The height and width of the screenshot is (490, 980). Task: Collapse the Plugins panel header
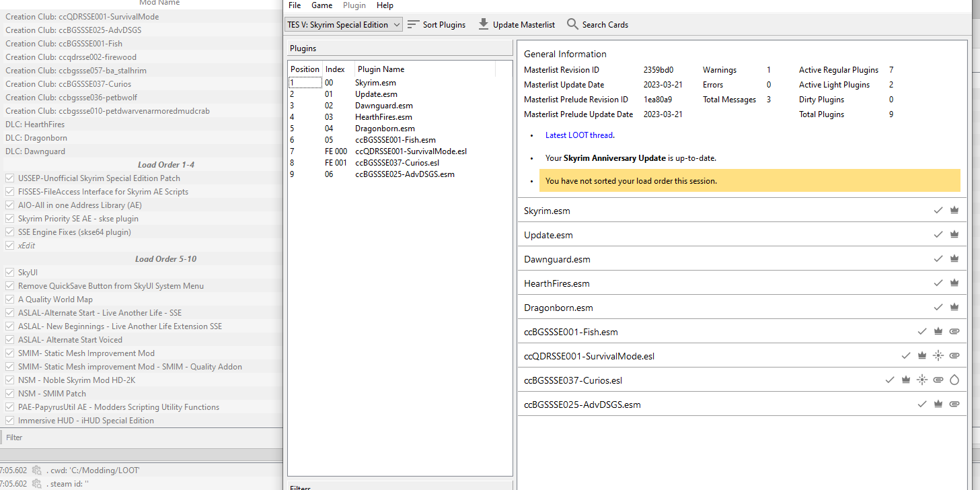tap(301, 48)
